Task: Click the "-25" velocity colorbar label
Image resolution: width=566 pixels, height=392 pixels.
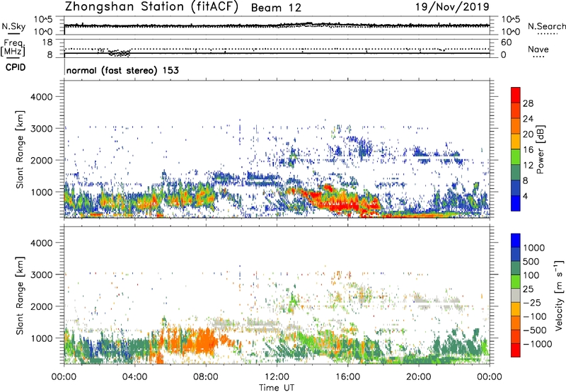Action: [x=532, y=302]
